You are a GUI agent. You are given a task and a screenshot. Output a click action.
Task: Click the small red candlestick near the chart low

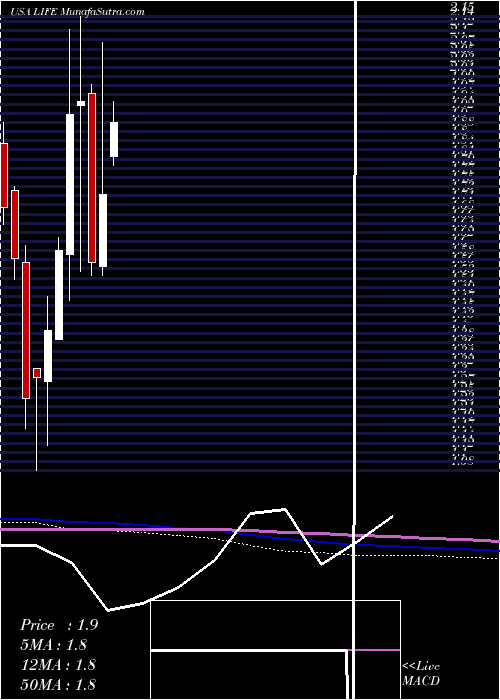pos(37,373)
